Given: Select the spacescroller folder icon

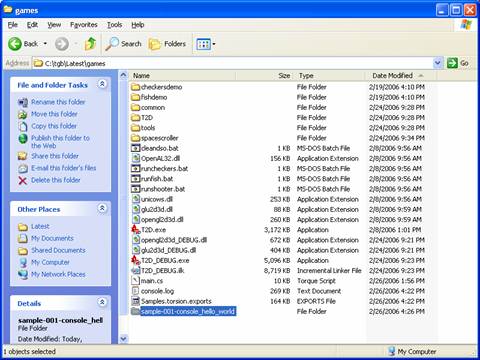Looking at the screenshot, I should click(135, 138).
